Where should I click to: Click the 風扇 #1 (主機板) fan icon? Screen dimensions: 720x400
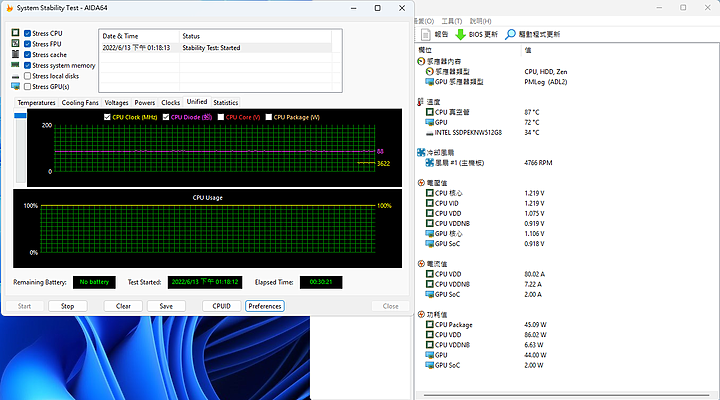[429, 163]
